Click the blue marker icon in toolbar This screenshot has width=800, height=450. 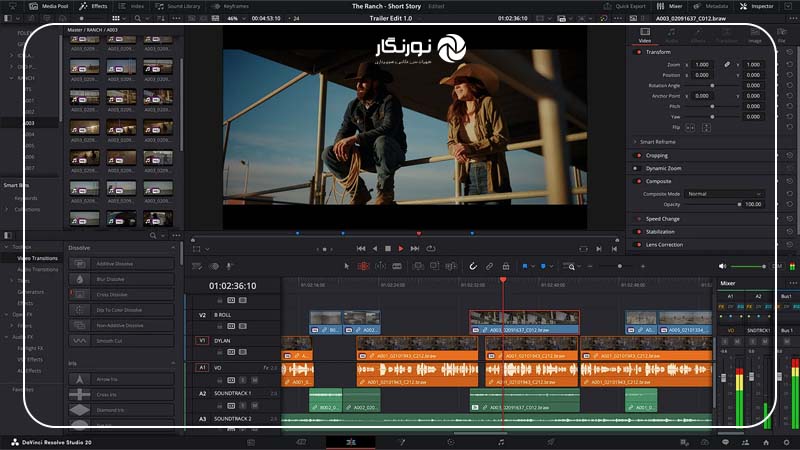pyautogui.click(x=543, y=266)
